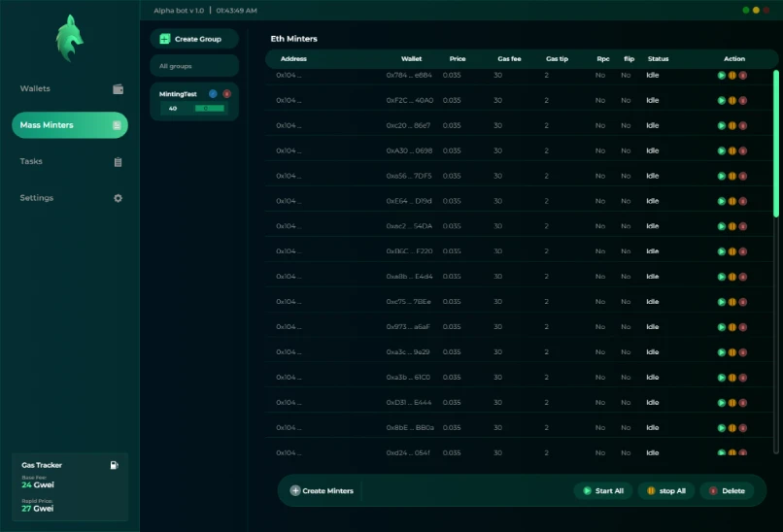Open the Wallets section
Image resolution: width=783 pixels, height=532 pixels.
point(70,89)
